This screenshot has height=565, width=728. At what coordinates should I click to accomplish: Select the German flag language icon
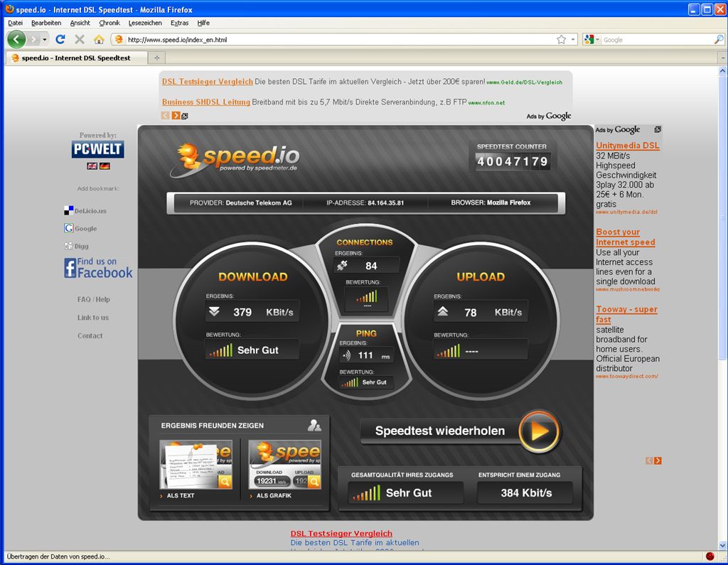[x=105, y=166]
